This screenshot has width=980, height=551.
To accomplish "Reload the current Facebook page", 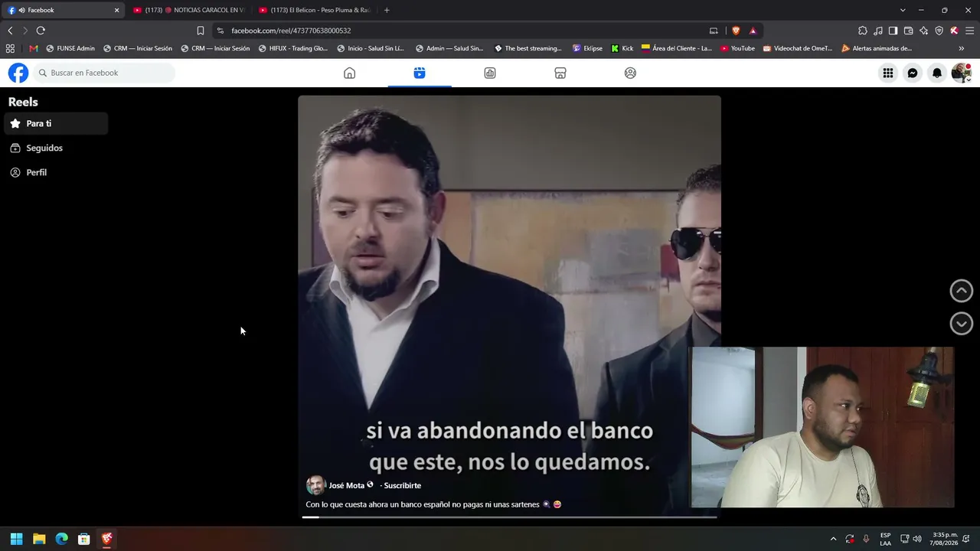I will [x=41, y=31].
